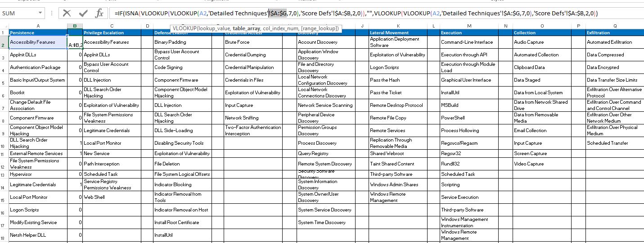Select the Remote Desktop Protocol cell
Image resolution: width=644 pixels, height=243 pixels.
(398, 105)
